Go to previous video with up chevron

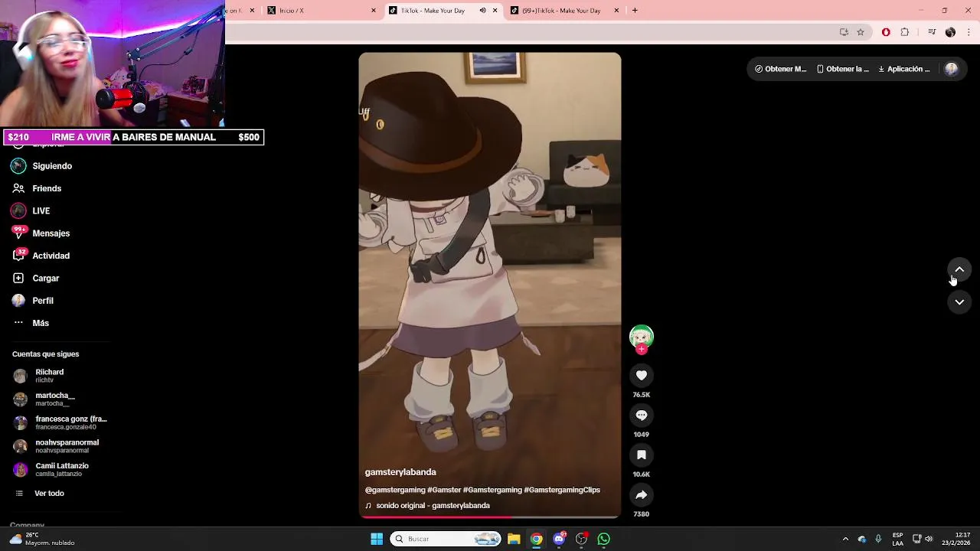point(959,269)
